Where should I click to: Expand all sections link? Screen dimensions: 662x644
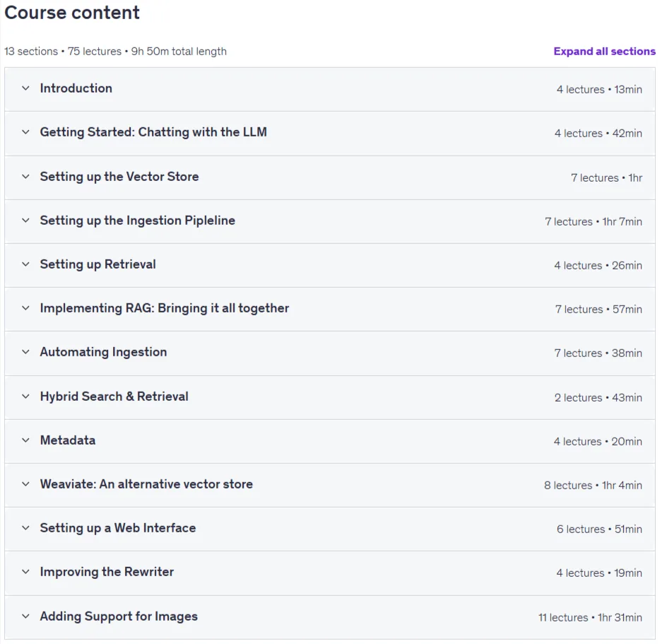604,51
